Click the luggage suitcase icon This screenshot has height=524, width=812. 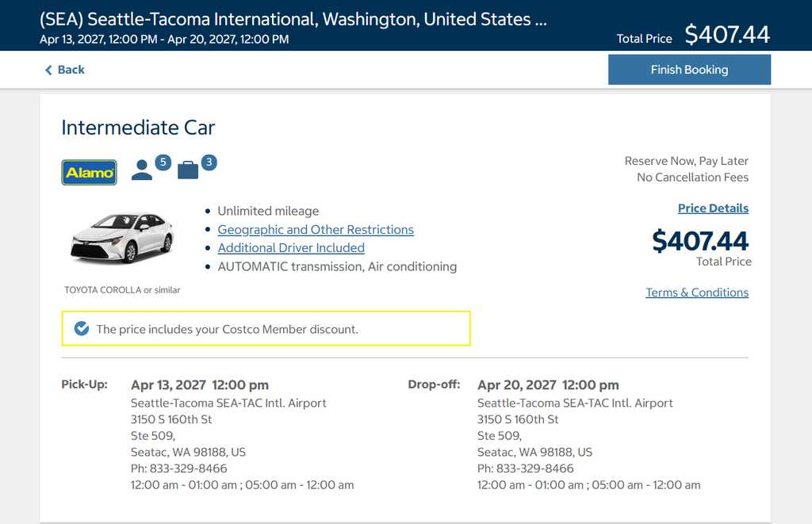click(188, 170)
